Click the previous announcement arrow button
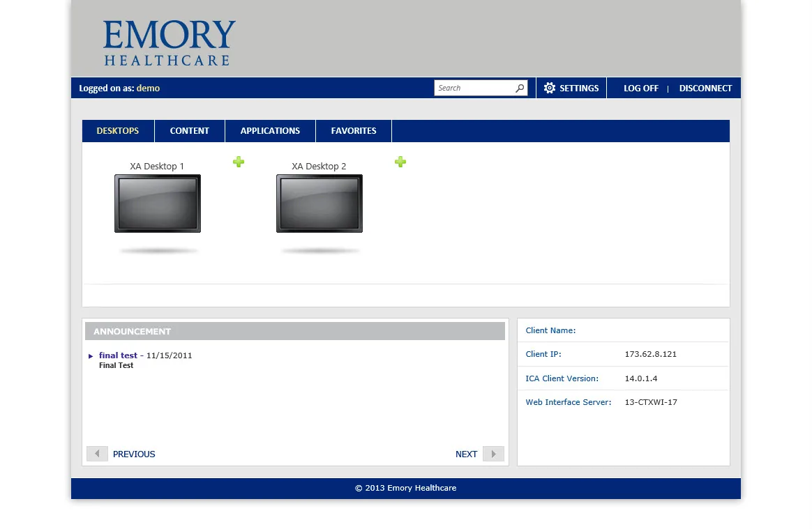Image resolution: width=812 pixels, height=529 pixels. [98, 454]
